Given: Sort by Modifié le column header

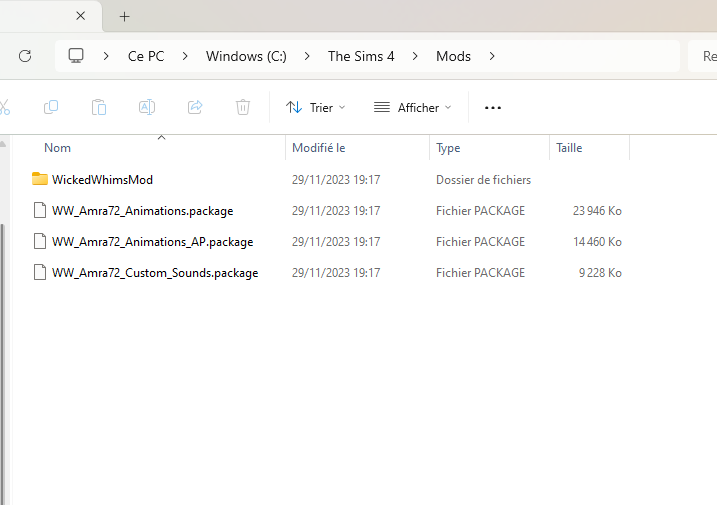Looking at the screenshot, I should [319, 148].
